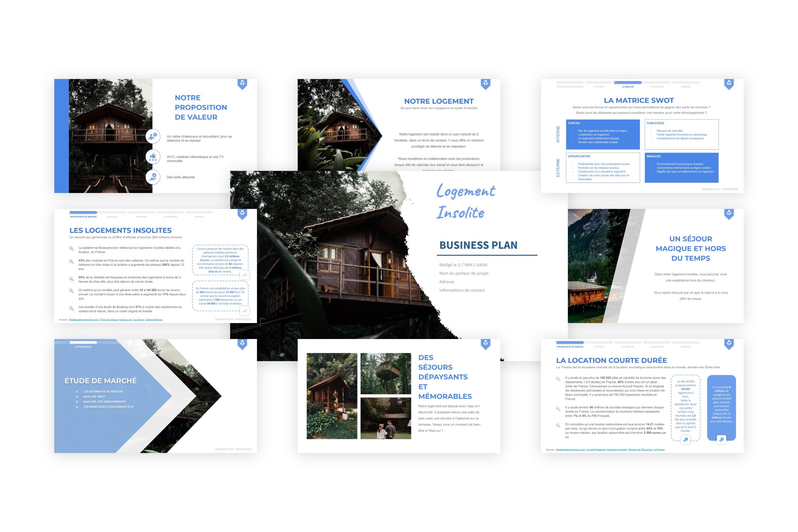798x532 pixels.
Task: Click magnifier icon beside Abracadaroom paragraph
Action: [71, 249]
